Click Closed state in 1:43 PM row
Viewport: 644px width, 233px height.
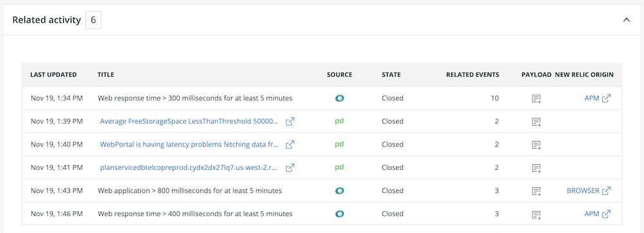click(x=392, y=191)
